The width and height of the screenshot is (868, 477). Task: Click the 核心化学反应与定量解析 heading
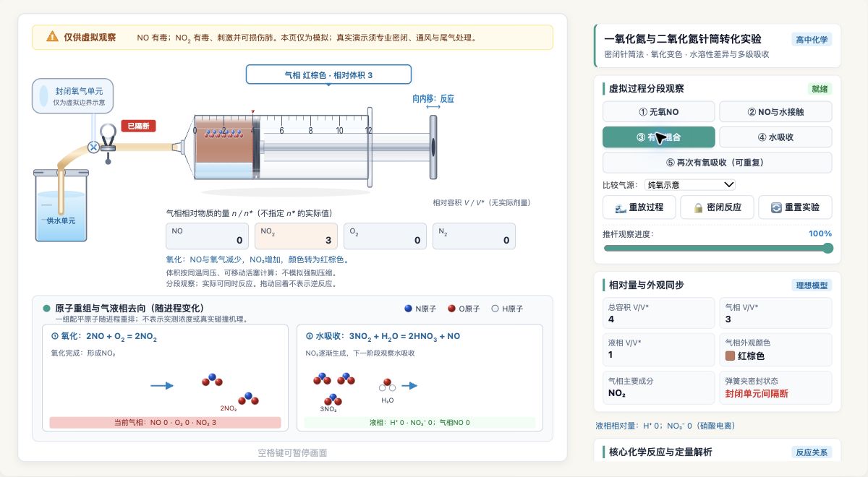tap(660, 452)
